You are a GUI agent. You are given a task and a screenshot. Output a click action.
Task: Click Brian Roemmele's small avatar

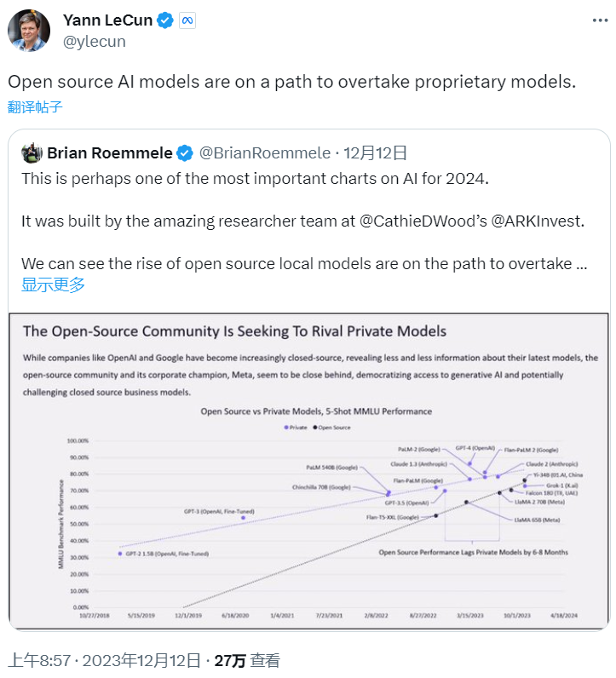pos(32,153)
